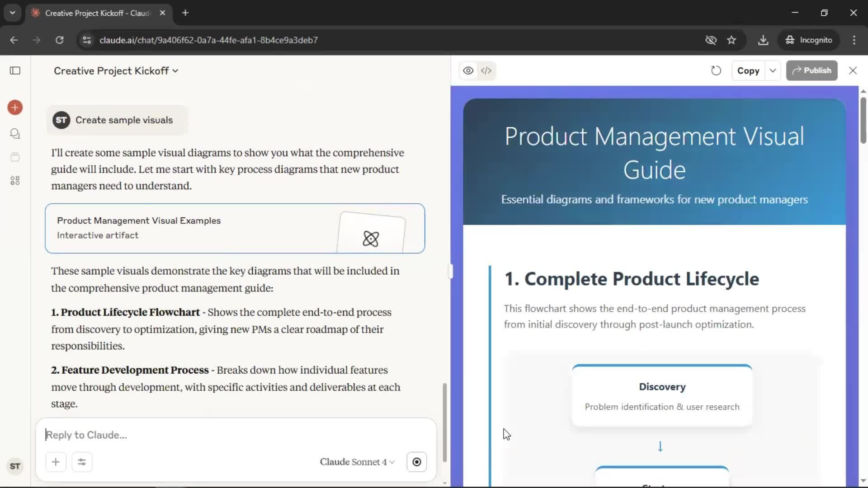
Task: Click the Discovery flowchart card
Action: (662, 395)
